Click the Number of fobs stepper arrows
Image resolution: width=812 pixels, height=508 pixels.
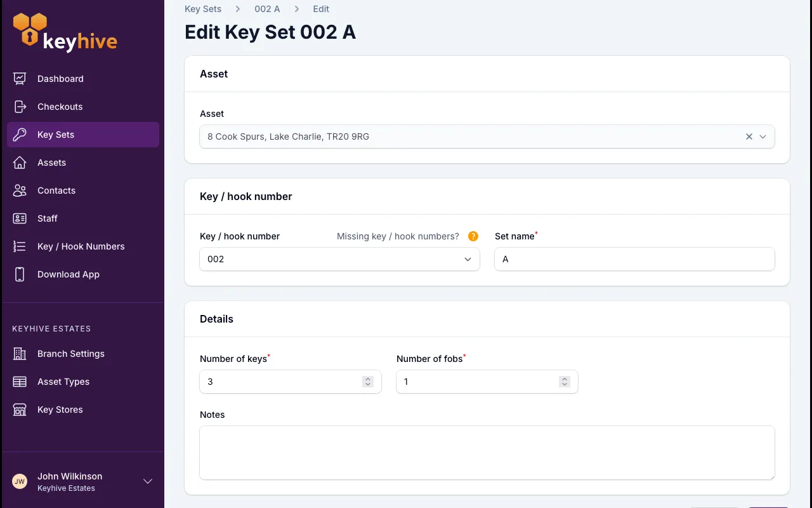(565, 382)
